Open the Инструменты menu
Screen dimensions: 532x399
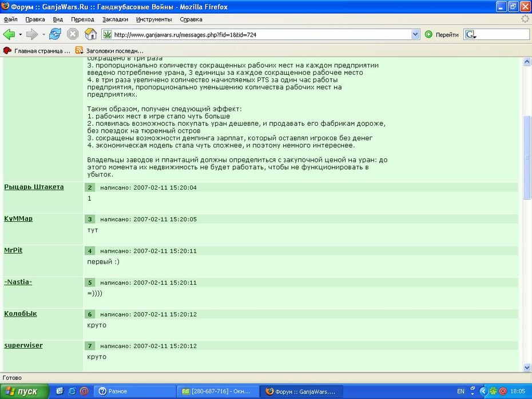(x=154, y=19)
